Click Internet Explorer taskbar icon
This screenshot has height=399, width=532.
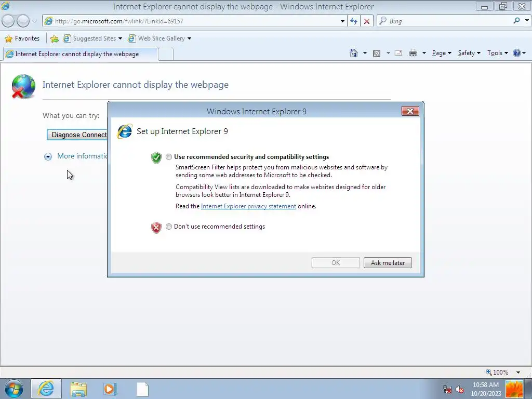[46, 389]
